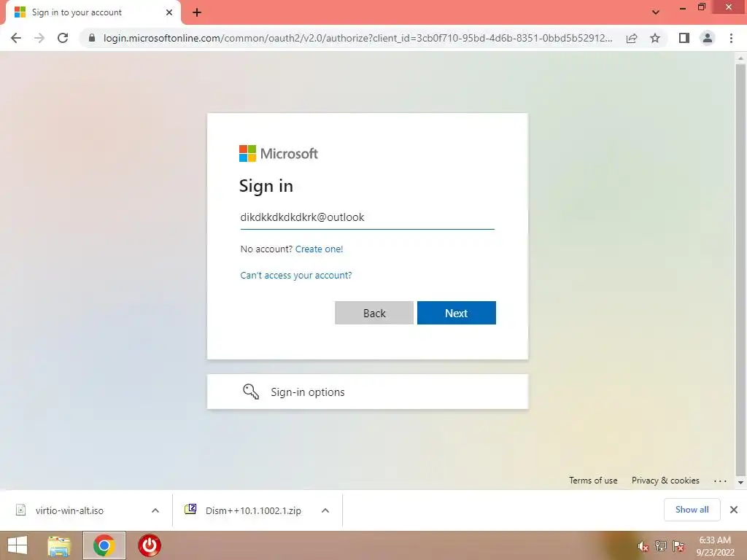The width and height of the screenshot is (747, 560).
Task: Open Chrome three-dot menu
Action: point(731,38)
